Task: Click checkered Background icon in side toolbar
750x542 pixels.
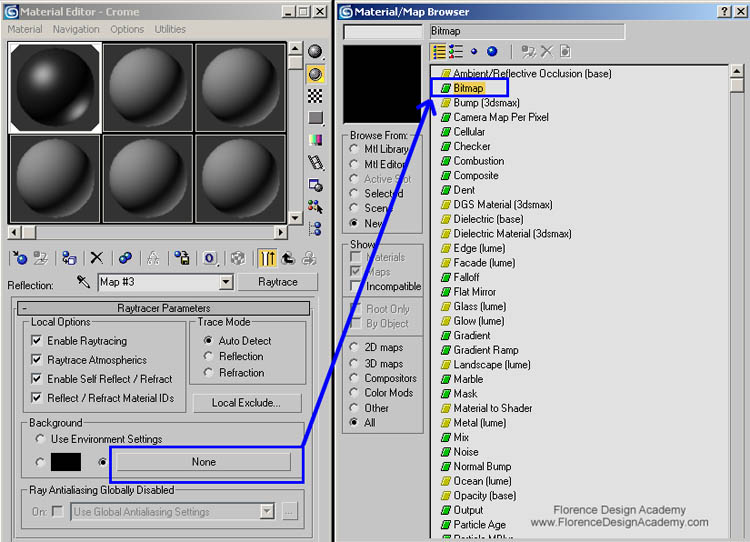Action: 315,96
